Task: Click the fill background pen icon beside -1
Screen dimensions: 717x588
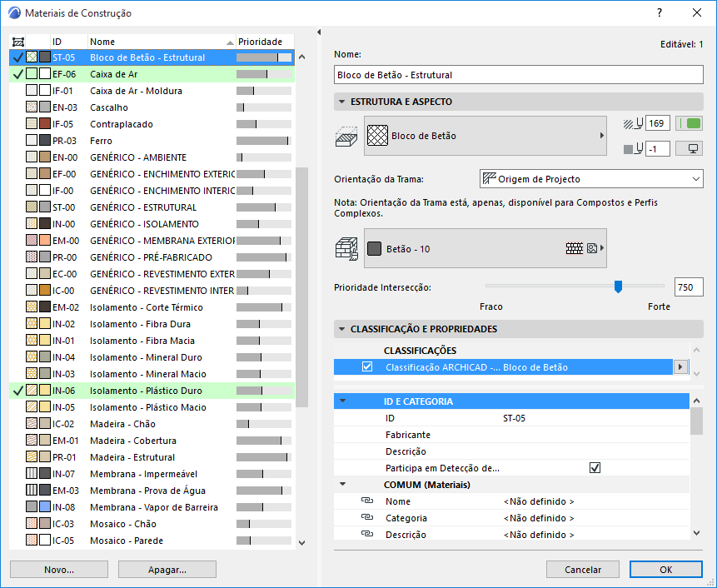Action: (x=633, y=148)
